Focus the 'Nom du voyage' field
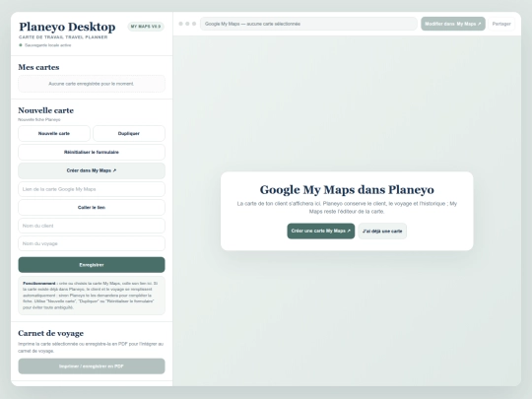 coord(92,243)
